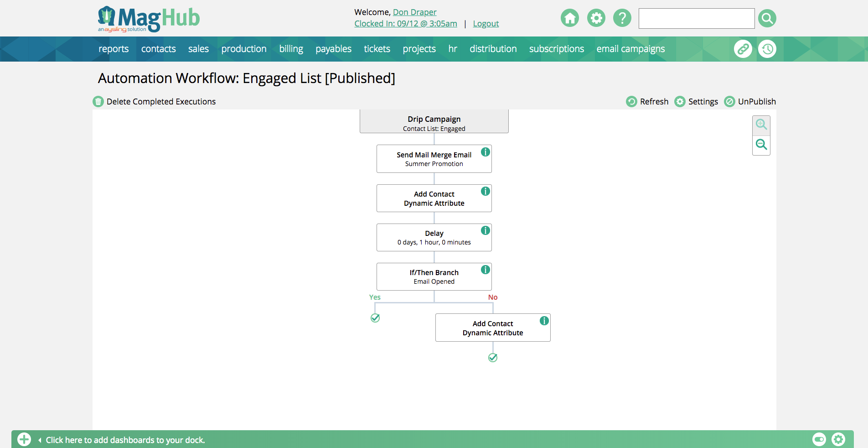Open the sales menu
The width and height of the screenshot is (868, 448).
[x=198, y=49]
